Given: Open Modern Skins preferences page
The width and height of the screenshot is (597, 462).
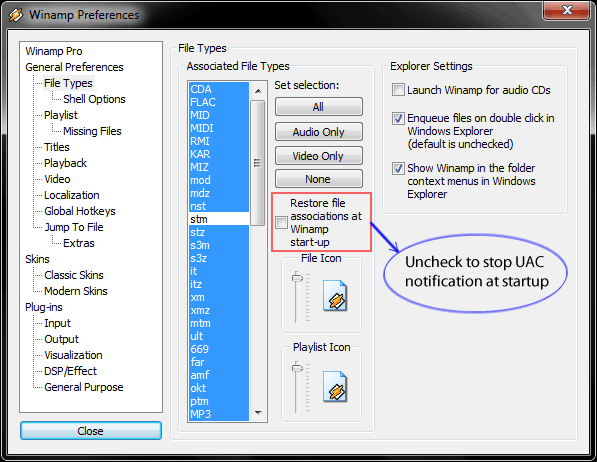Looking at the screenshot, I should (76, 291).
